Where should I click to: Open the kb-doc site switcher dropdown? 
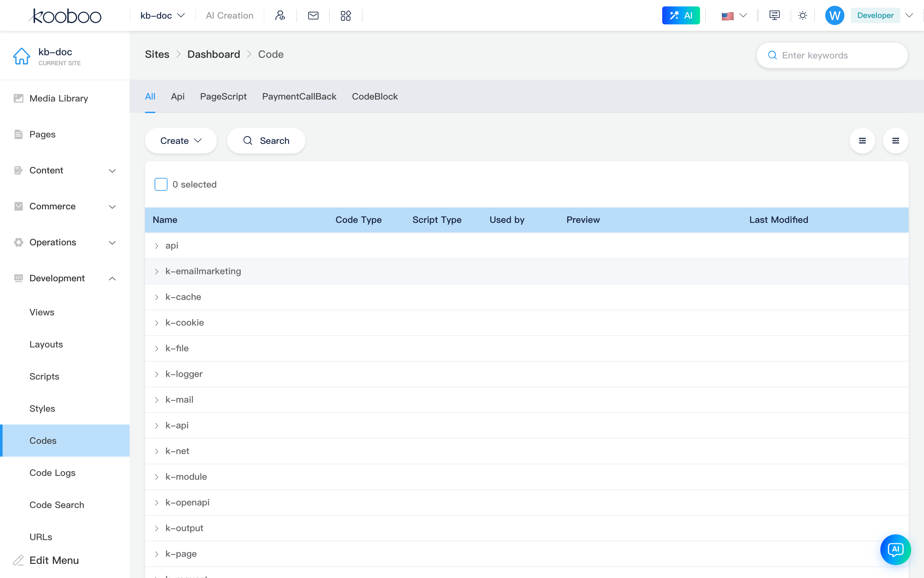pyautogui.click(x=163, y=16)
